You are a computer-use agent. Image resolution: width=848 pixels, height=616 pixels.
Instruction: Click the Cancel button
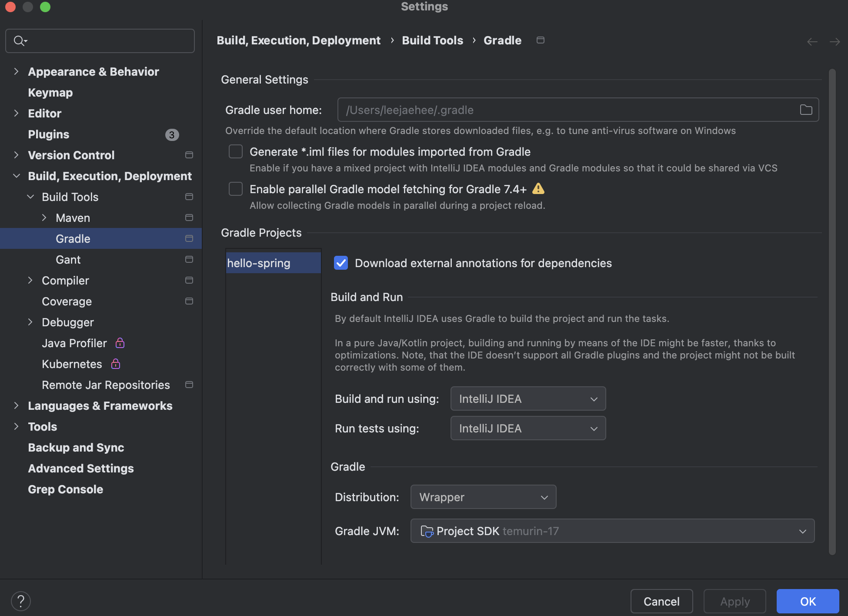point(661,601)
